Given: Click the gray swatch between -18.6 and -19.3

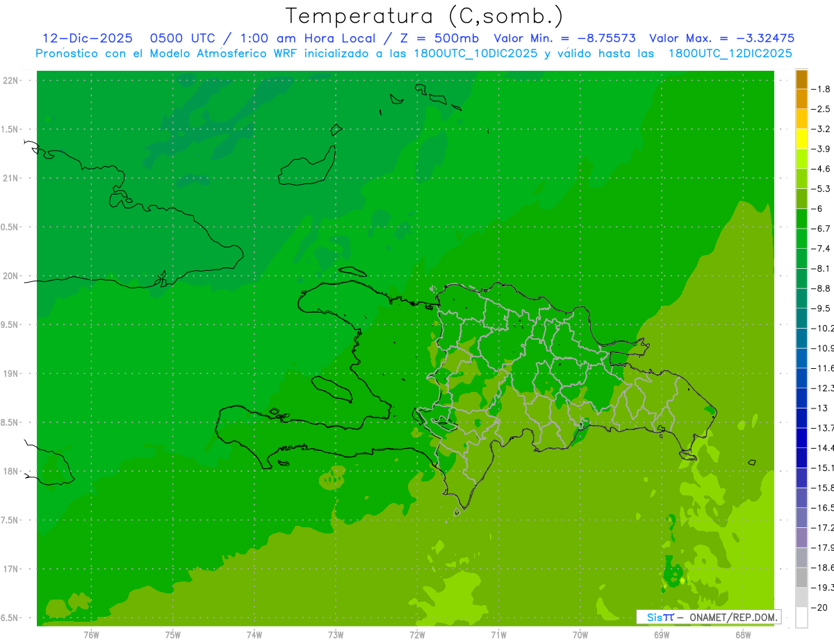Looking at the screenshot, I should click(801, 578).
